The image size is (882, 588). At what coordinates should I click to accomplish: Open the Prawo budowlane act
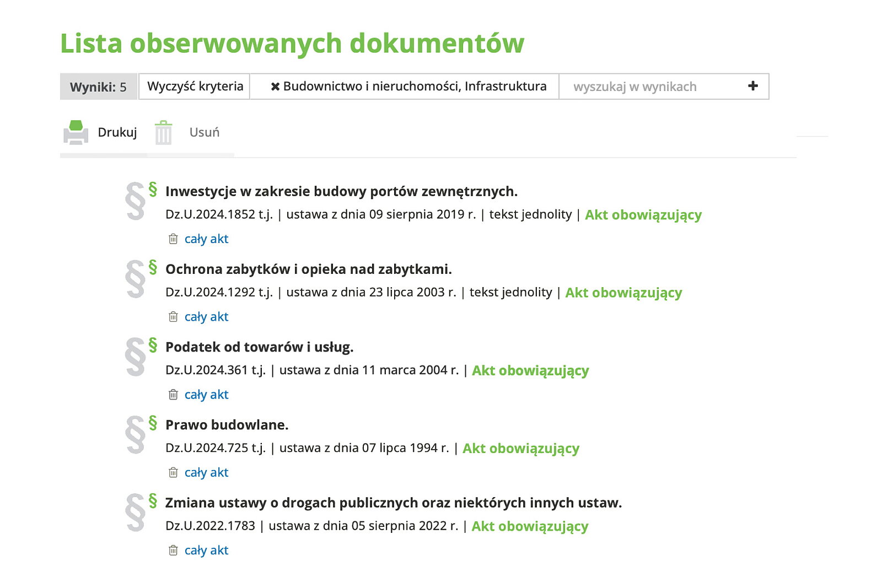tap(227, 425)
